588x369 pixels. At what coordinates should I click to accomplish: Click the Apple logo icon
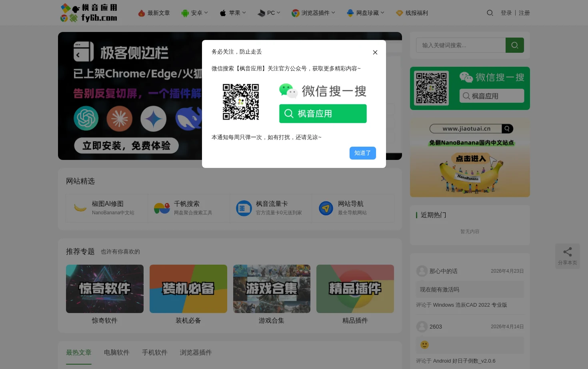click(x=223, y=13)
